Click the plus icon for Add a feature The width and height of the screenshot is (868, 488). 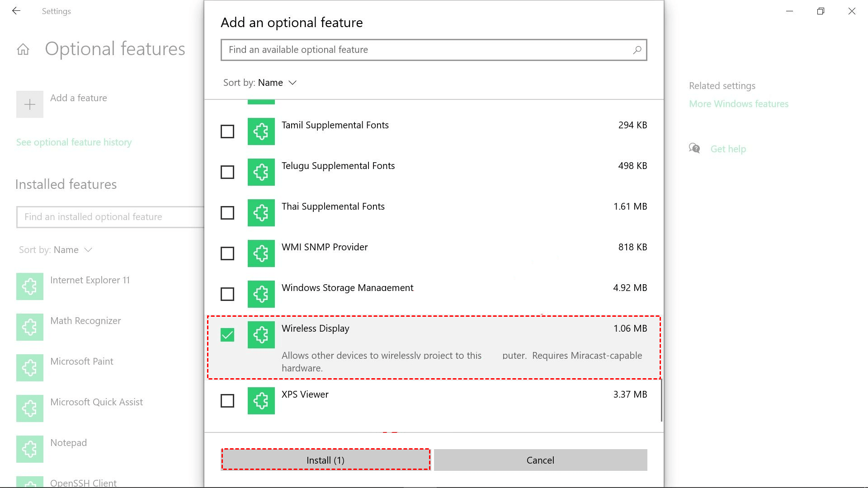30,104
